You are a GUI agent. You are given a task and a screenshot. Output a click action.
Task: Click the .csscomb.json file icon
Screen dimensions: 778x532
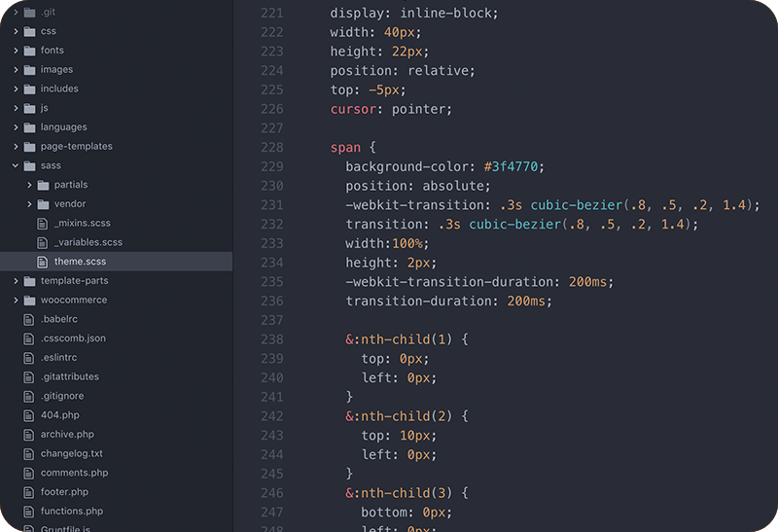point(29,338)
